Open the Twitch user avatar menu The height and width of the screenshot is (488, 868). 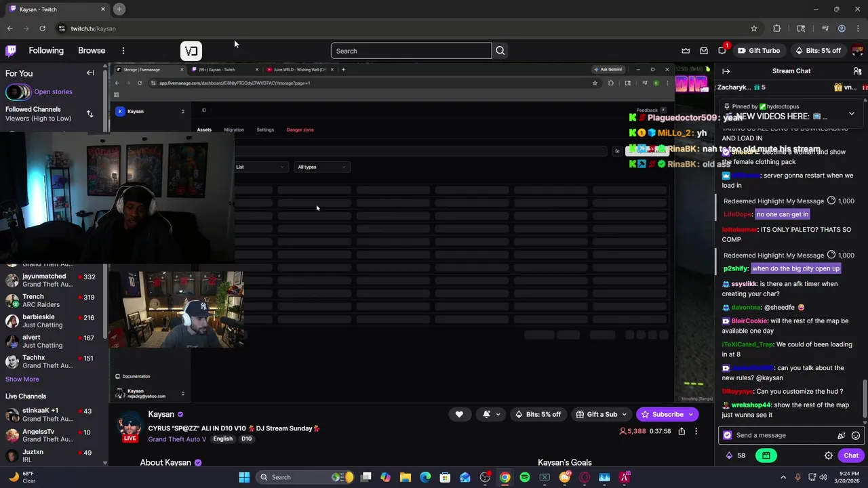pyautogui.click(x=857, y=51)
